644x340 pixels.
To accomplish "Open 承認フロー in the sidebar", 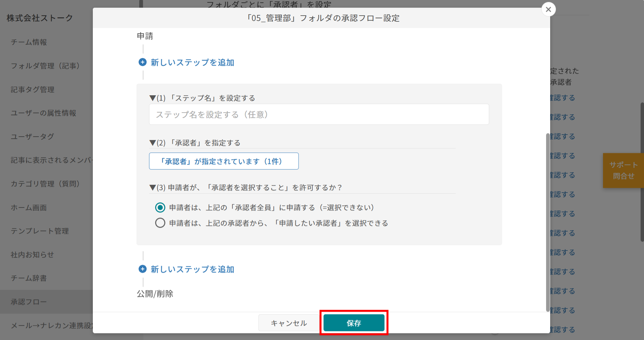I will pyautogui.click(x=29, y=302).
